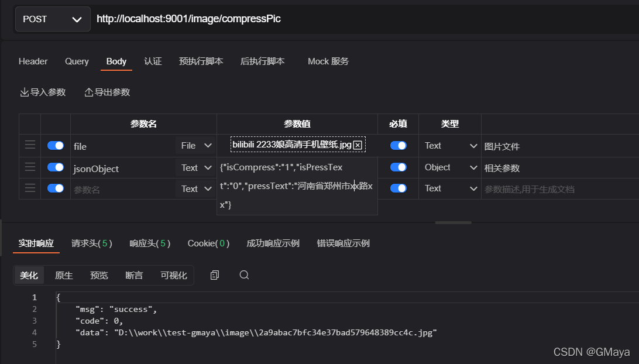Viewport: 639px width, 364px height.
Task: Select the 实时响应 tab
Action: coord(36,243)
